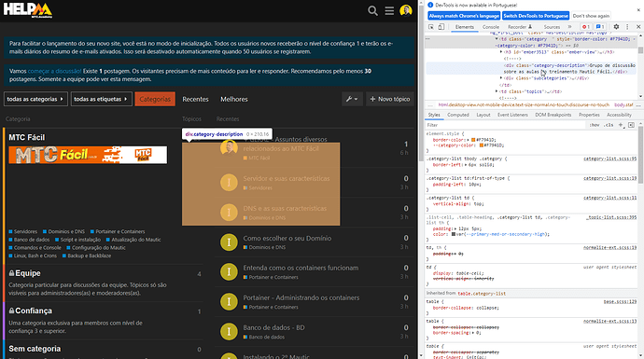Open DevTools Sources tab
644x359 pixels.
click(552, 27)
